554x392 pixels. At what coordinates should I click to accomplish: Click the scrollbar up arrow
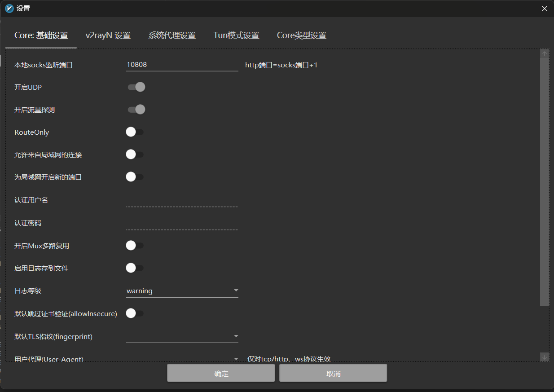coord(545,53)
